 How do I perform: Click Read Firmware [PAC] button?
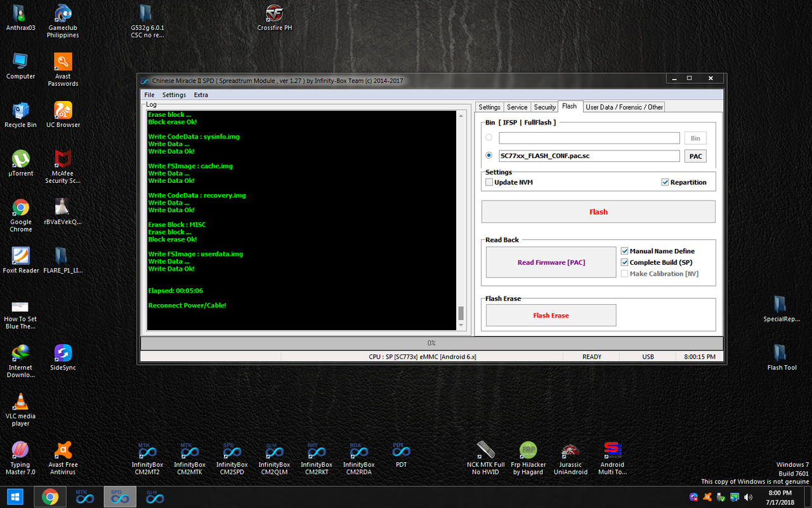coord(551,262)
